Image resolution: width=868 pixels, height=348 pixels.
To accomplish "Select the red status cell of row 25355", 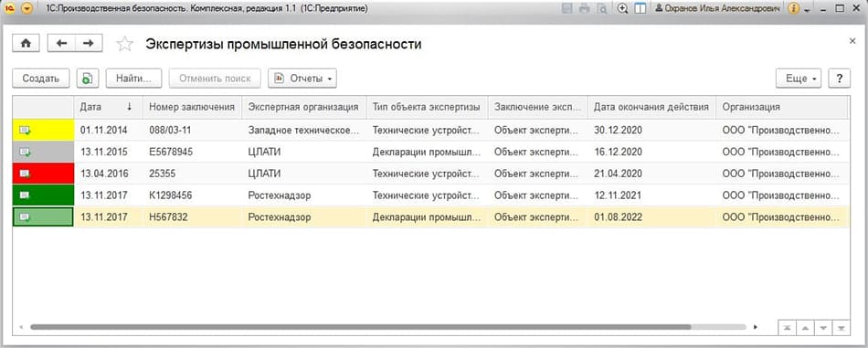I will coord(43,174).
